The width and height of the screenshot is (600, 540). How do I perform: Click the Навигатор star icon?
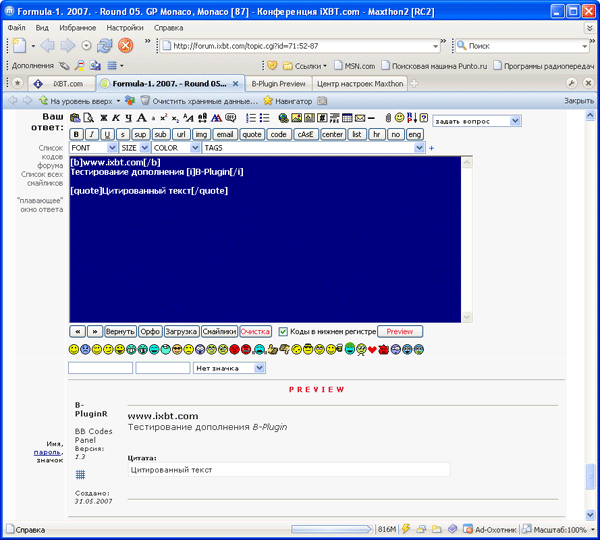pyautogui.click(x=268, y=101)
